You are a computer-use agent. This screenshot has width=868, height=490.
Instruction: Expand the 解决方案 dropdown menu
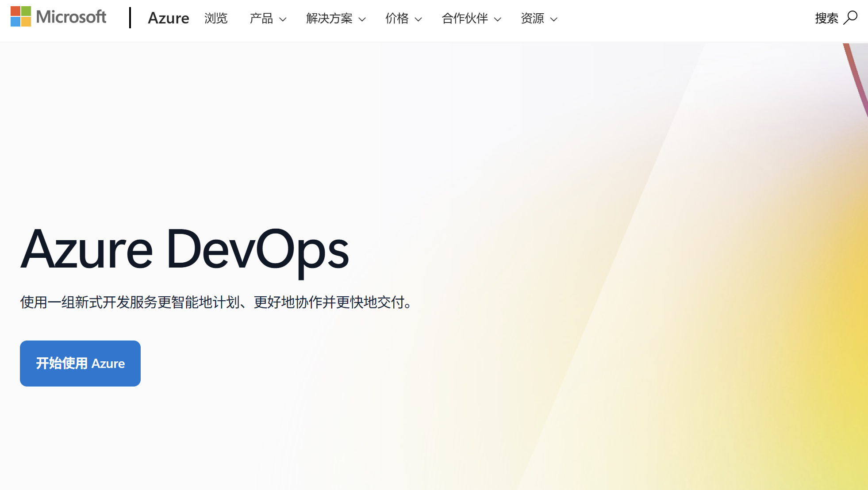(x=336, y=18)
